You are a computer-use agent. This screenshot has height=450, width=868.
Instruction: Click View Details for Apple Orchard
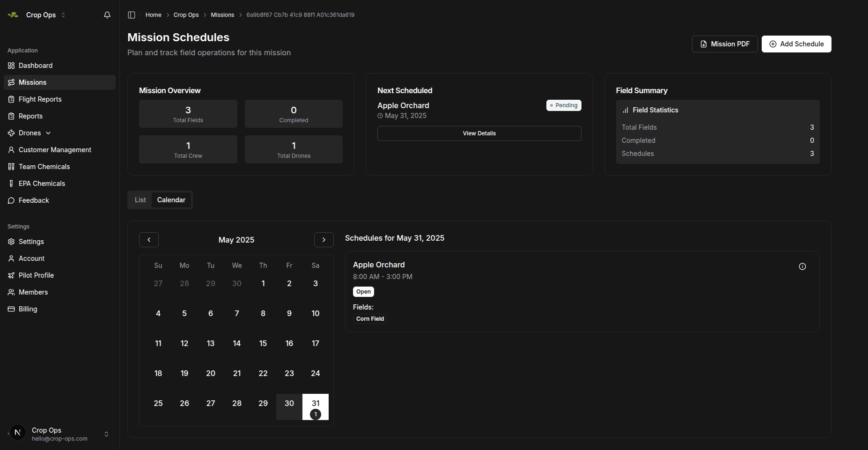click(x=479, y=133)
